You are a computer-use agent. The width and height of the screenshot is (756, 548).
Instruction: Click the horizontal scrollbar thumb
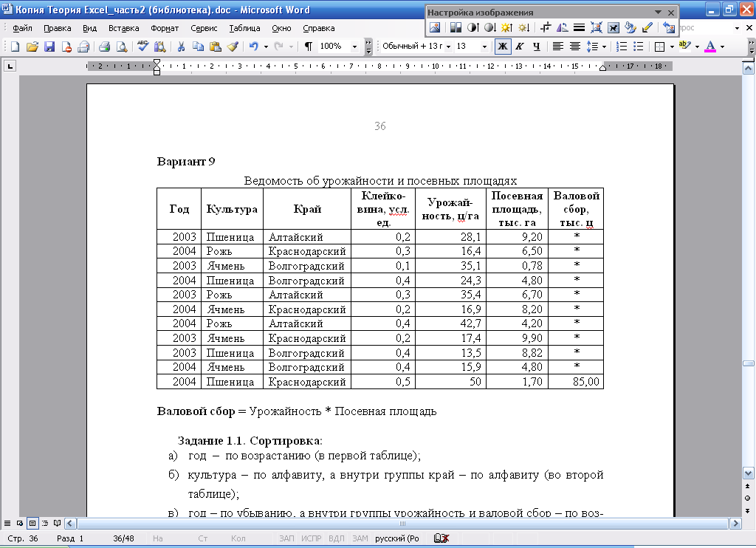402,524
